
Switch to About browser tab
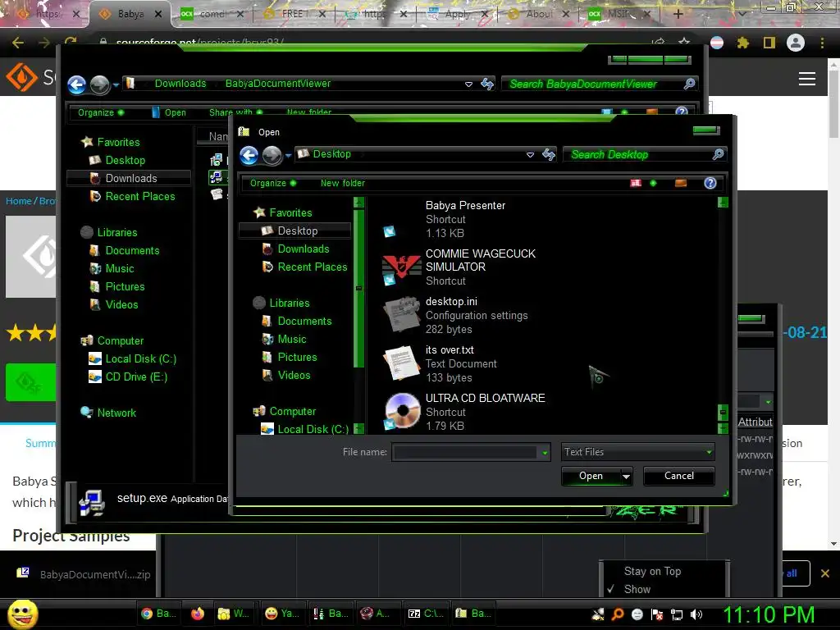tap(539, 14)
